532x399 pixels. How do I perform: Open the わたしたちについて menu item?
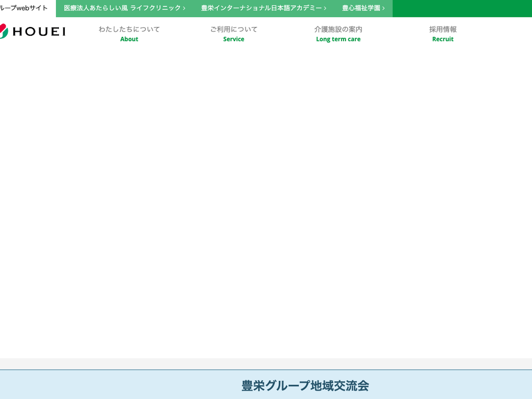point(129,29)
